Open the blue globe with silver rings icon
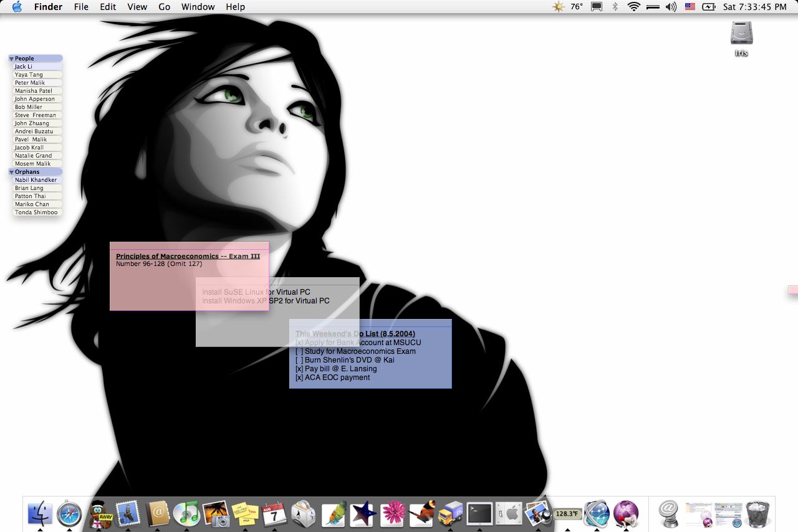 pyautogui.click(x=597, y=514)
